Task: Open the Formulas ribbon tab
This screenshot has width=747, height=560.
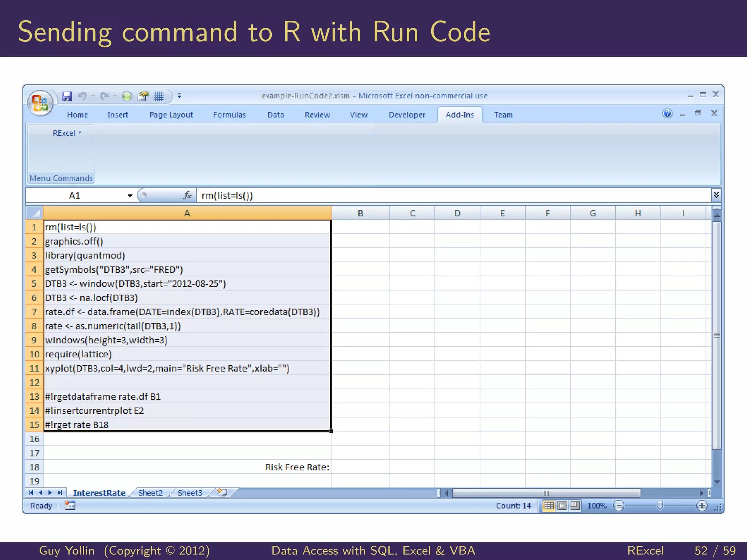Action: 229,115
